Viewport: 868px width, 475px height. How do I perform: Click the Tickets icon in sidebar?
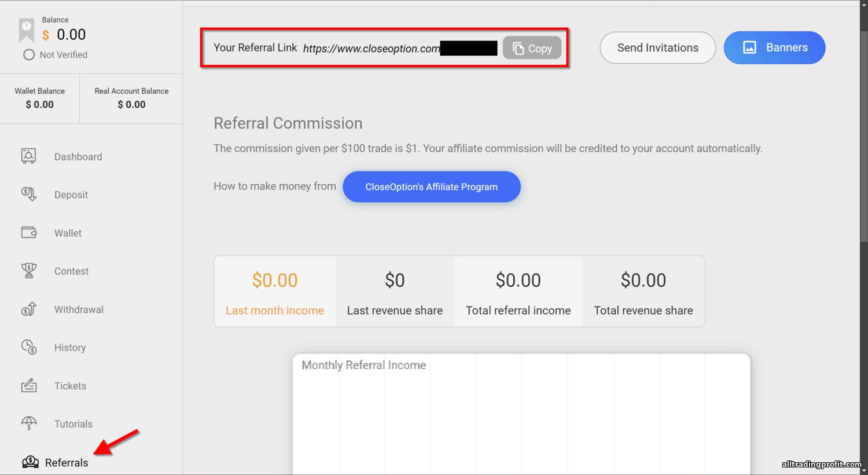[29, 385]
